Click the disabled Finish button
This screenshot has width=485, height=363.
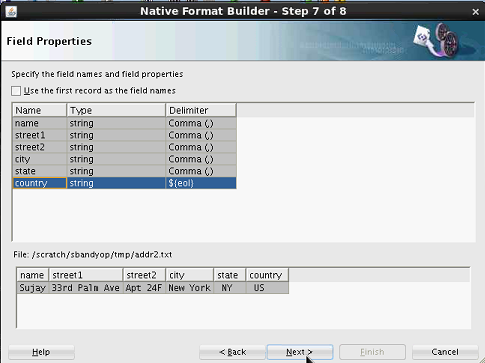tap(372, 352)
